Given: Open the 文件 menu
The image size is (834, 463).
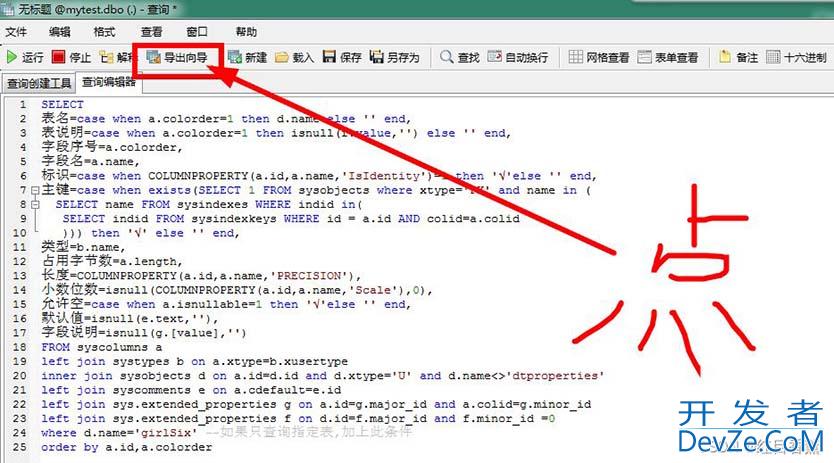Looking at the screenshot, I should (x=16, y=32).
